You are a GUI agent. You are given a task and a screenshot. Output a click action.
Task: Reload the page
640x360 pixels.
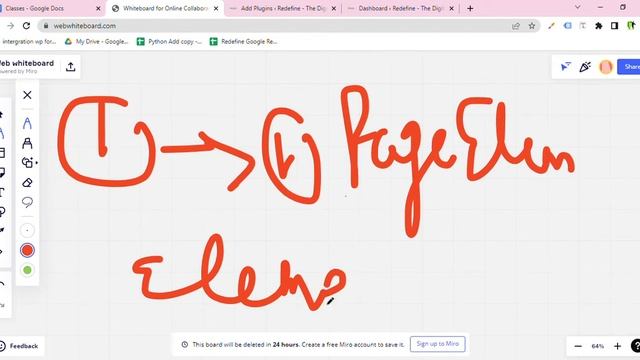27,26
